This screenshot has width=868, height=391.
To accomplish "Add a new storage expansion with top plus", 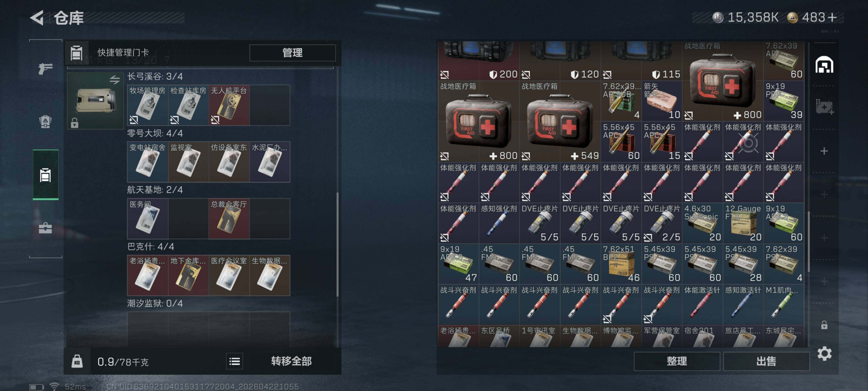I will click(x=824, y=151).
